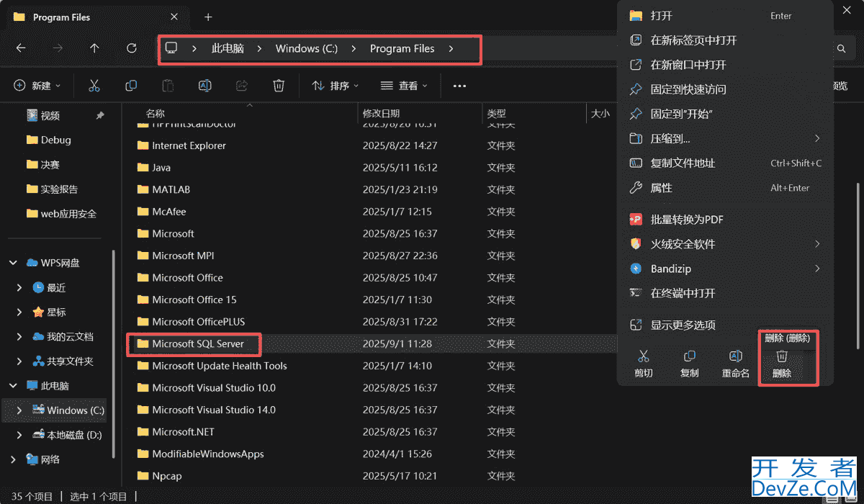Click the Copy icon on the toolbar
Image resolution: width=864 pixels, height=504 pixels.
pyautogui.click(x=130, y=85)
